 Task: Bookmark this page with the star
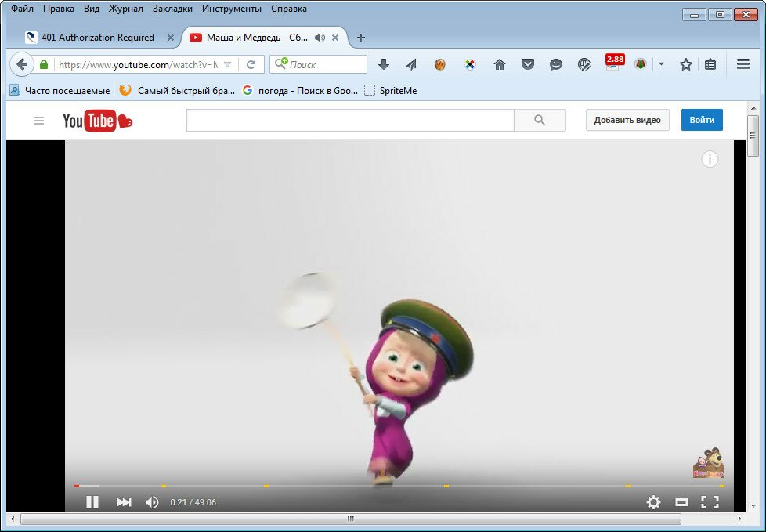point(686,64)
